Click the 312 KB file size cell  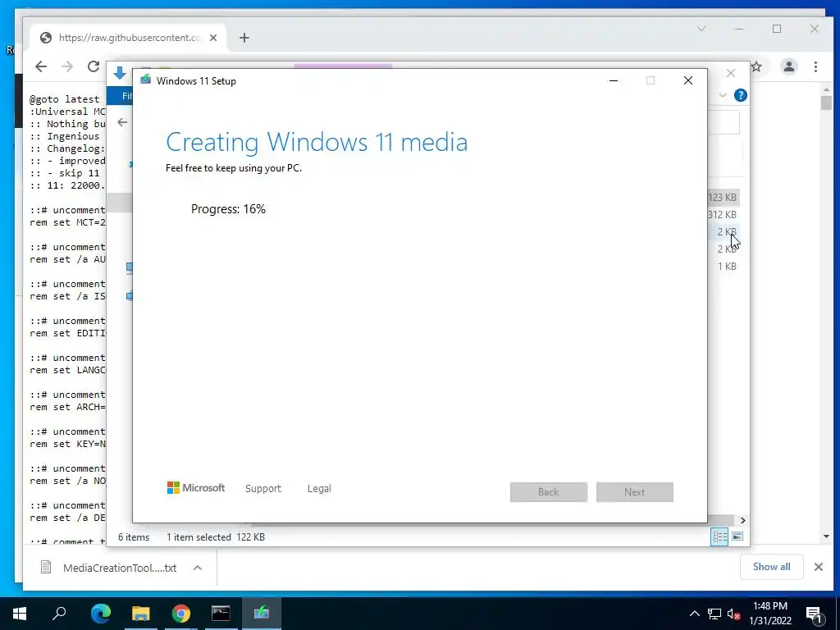click(x=722, y=215)
